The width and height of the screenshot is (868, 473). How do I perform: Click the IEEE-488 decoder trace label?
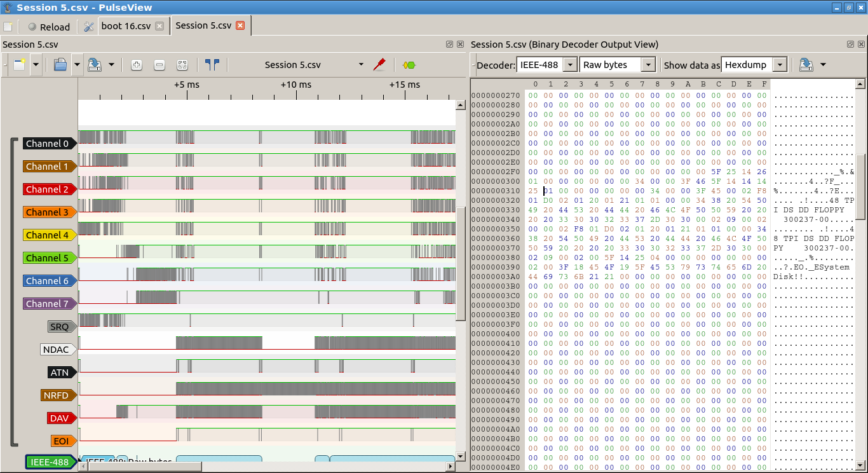pos(49,462)
